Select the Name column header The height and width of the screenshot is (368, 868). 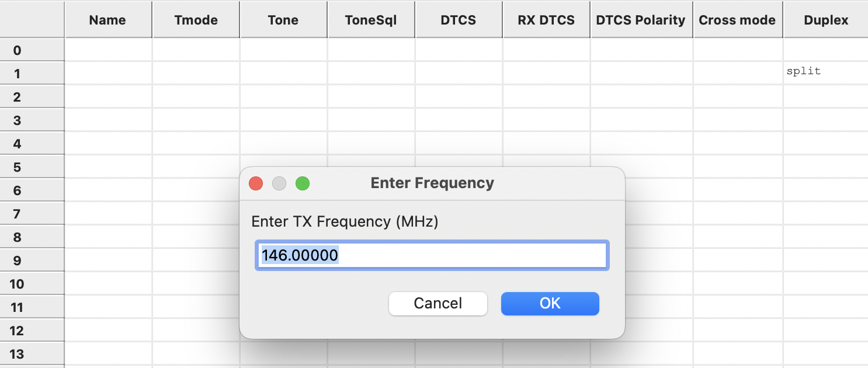(108, 20)
